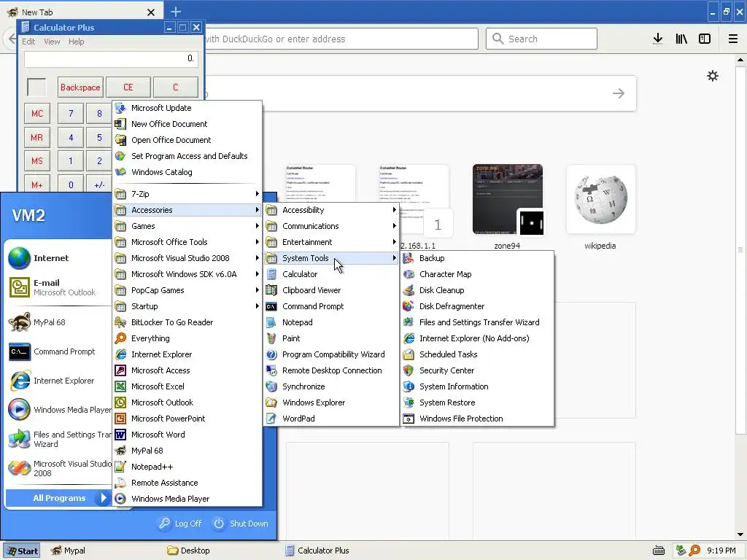Expand Accessibility submenu
This screenshot has width=747, height=560.
tap(332, 210)
